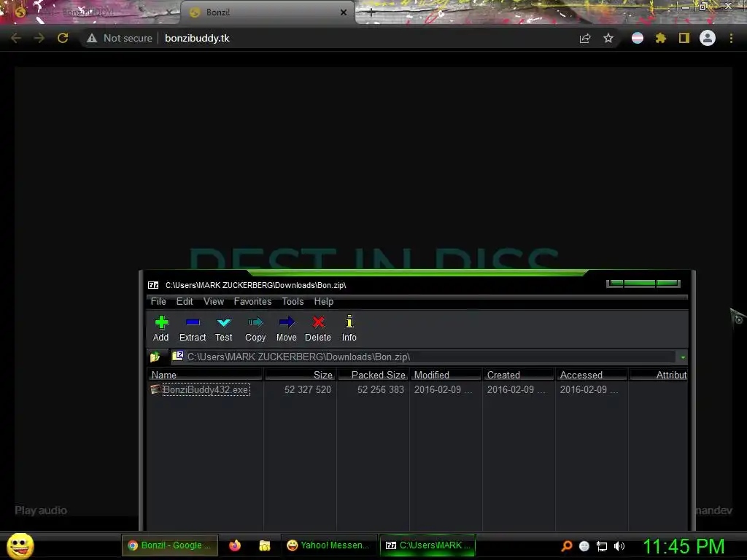Screen dimensions: 747x560
Task: Click the striped flag extension icon
Action: click(638, 38)
